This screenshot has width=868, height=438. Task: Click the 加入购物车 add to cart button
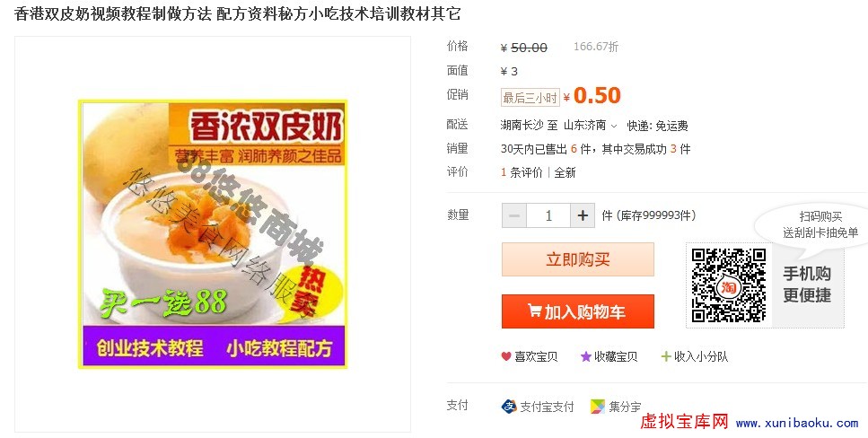coord(578,311)
